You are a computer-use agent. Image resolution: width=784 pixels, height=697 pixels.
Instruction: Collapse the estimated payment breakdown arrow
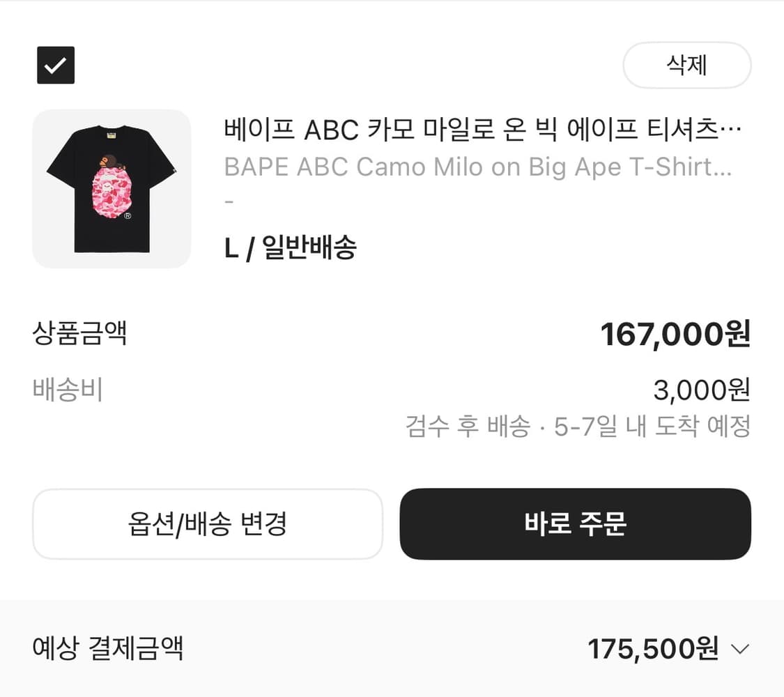pos(741,648)
